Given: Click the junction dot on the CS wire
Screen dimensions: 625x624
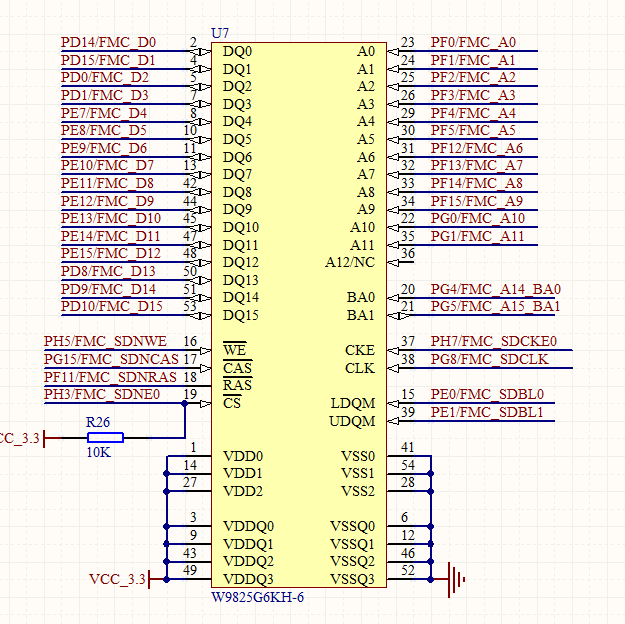Looking at the screenshot, I should pos(185,404).
